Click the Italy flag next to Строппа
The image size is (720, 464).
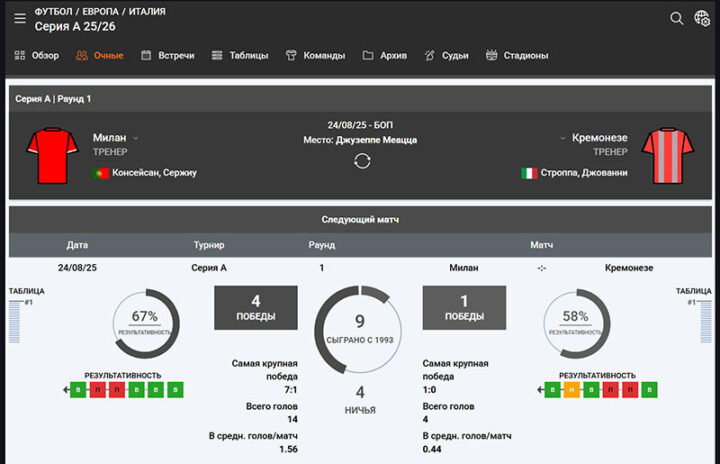click(529, 173)
